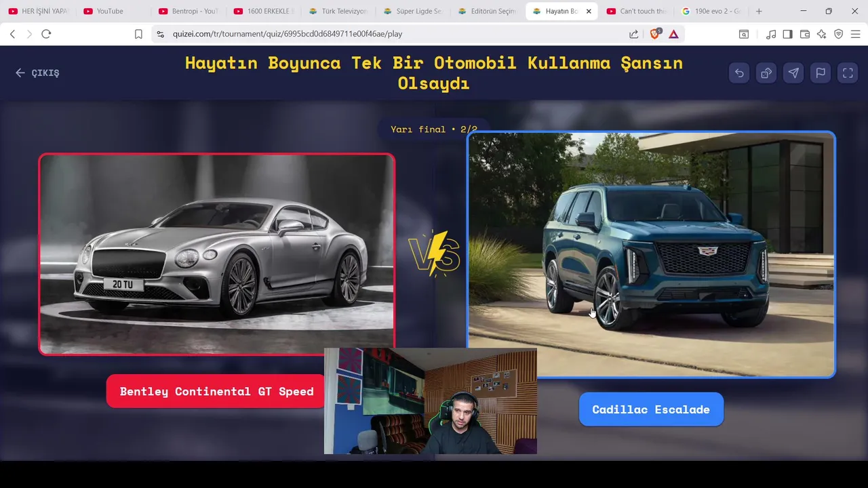Switch to the Can't touch this tab
868x488 pixels.
(637, 11)
